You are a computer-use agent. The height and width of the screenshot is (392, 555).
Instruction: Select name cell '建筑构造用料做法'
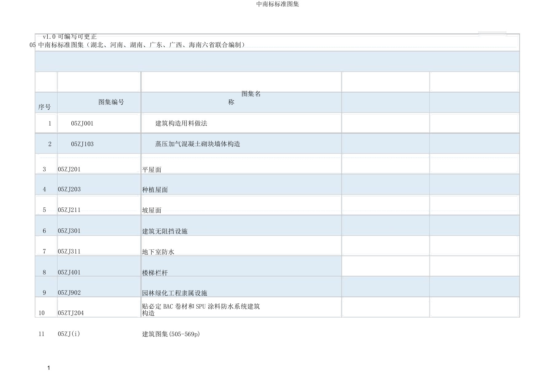point(181,123)
